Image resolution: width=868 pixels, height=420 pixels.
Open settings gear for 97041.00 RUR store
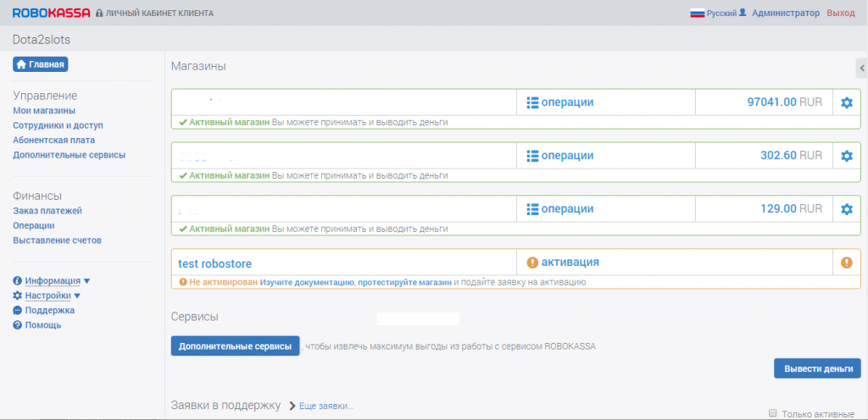point(847,102)
